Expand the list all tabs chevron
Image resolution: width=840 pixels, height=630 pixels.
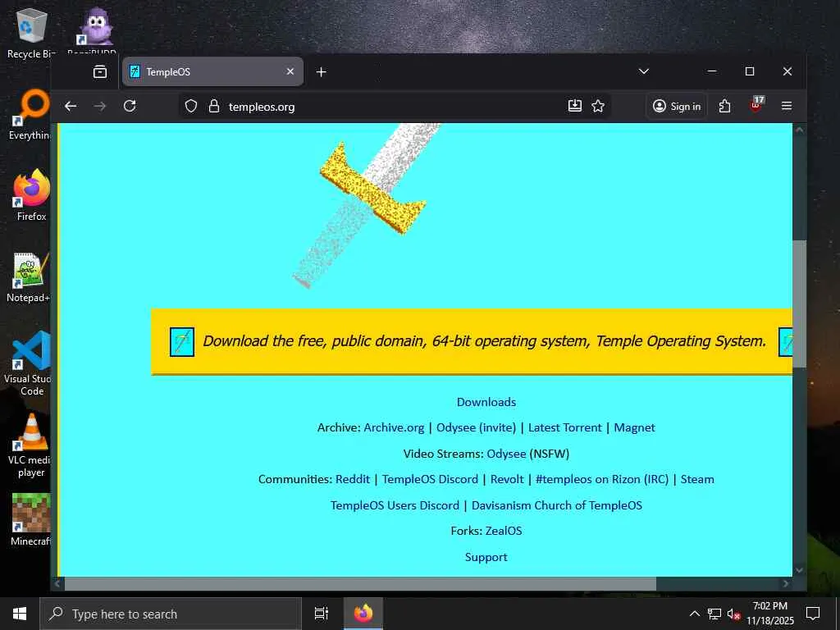[644, 71]
